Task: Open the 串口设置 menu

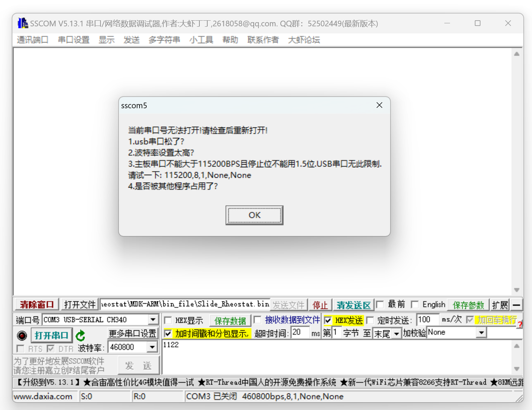Action: point(73,40)
